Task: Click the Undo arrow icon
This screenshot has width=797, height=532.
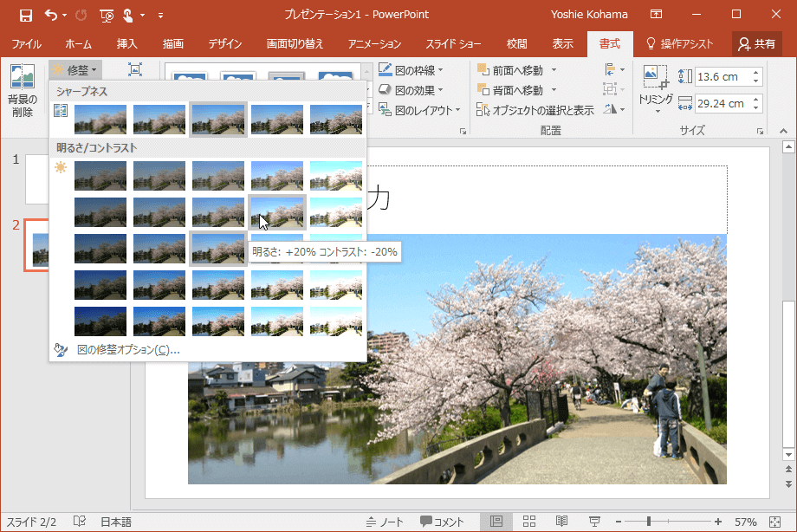Action: [51, 15]
